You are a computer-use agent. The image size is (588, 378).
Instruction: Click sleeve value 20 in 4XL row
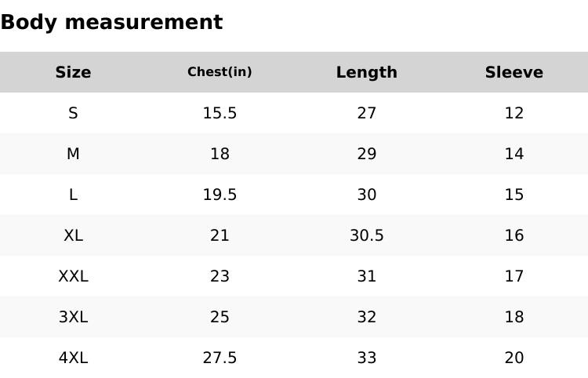[x=514, y=358]
